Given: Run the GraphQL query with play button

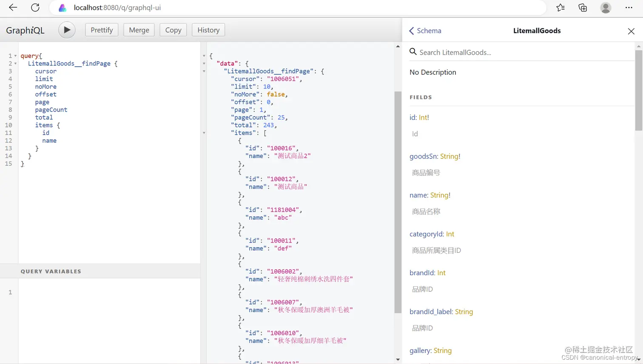Looking at the screenshot, I should tap(67, 30).
